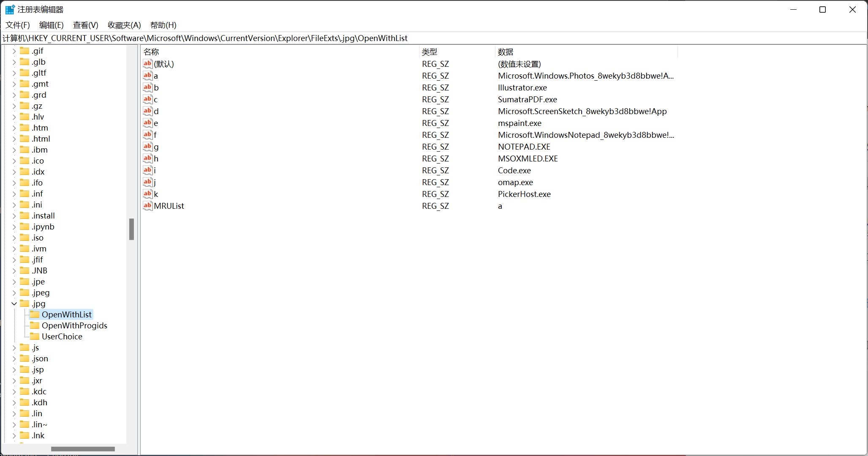Expand the .json tree node
The image size is (868, 456).
(14, 358)
